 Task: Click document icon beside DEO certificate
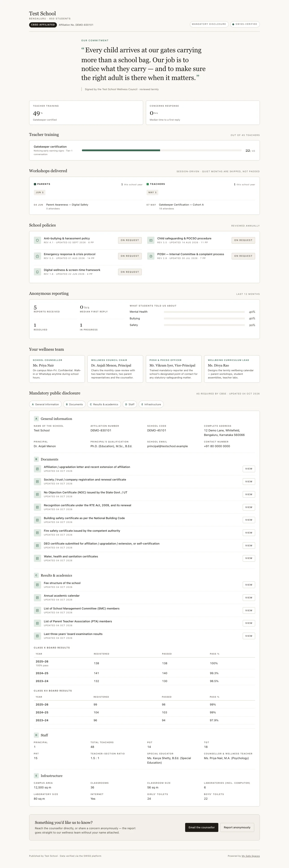(37, 545)
